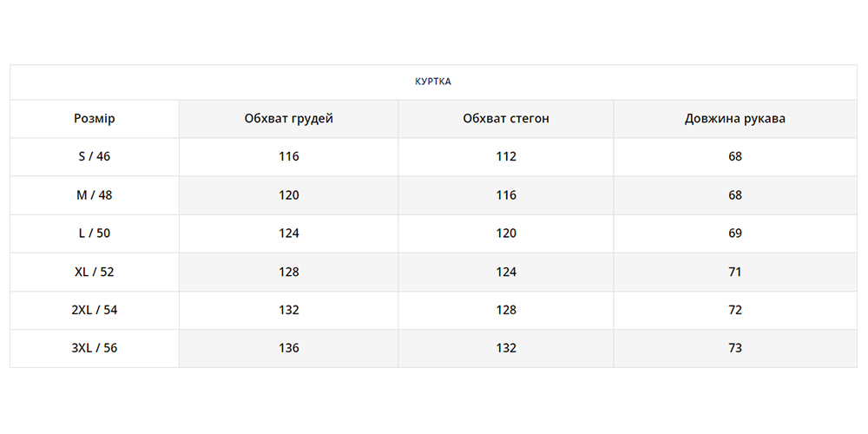
Task: Click the КУРТКА table title
Action: coord(433,82)
